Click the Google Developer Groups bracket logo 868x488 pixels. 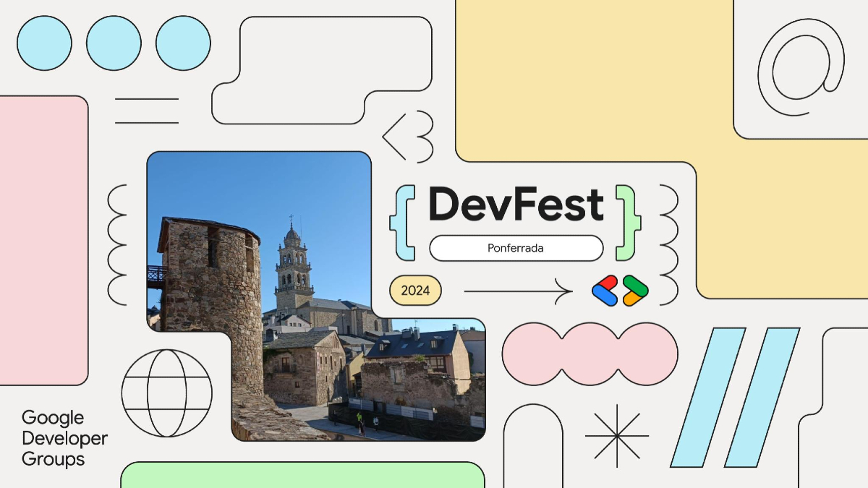pyautogui.click(x=620, y=291)
